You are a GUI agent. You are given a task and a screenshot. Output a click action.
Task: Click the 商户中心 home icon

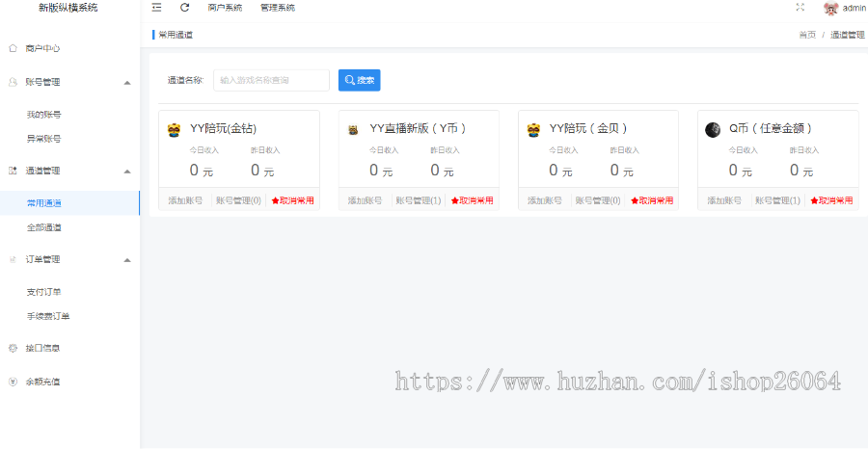(13, 49)
